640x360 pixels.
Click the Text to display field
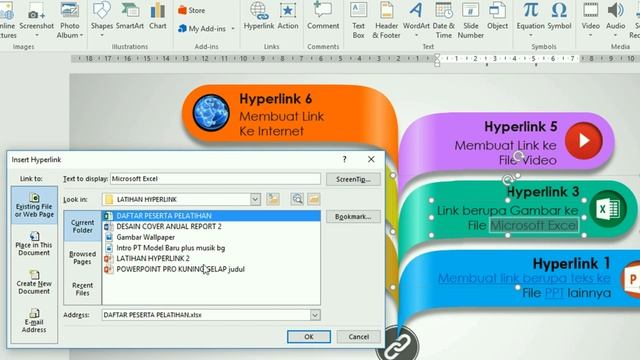(216, 179)
